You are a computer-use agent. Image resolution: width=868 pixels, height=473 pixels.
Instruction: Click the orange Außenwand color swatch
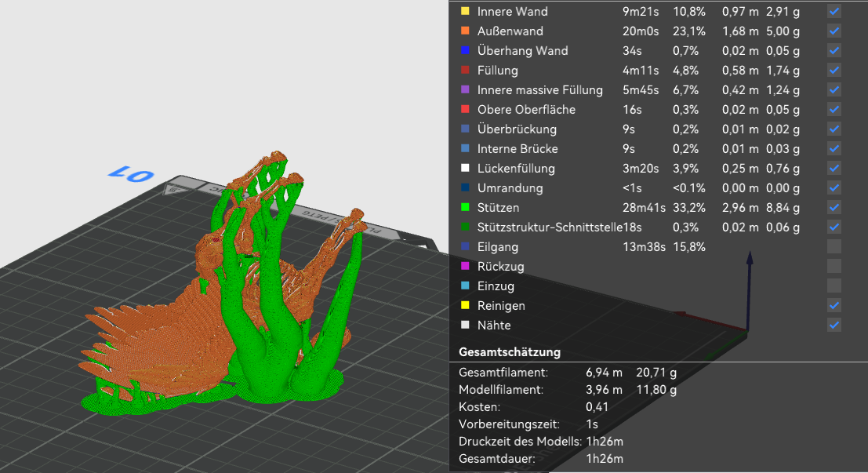click(465, 31)
